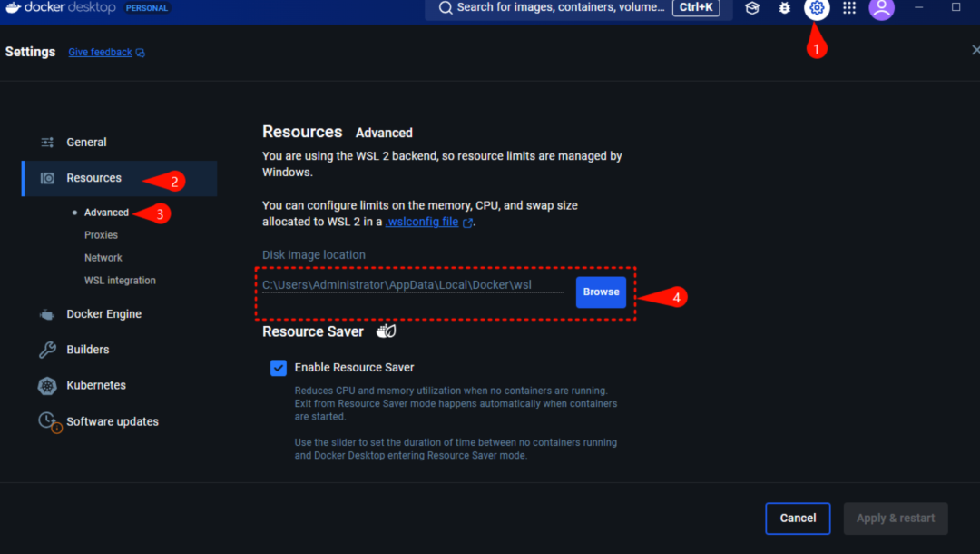
Task: Open the apps grid icon
Action: (x=848, y=8)
